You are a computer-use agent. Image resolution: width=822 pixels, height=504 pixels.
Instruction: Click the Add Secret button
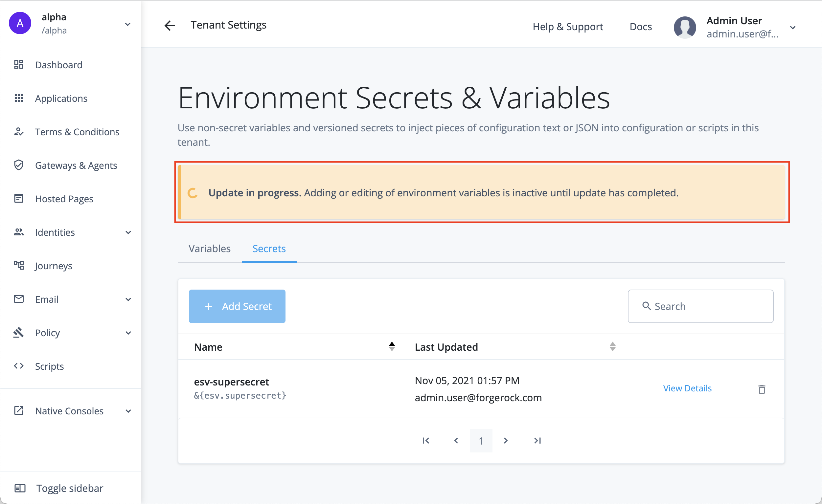(x=237, y=306)
